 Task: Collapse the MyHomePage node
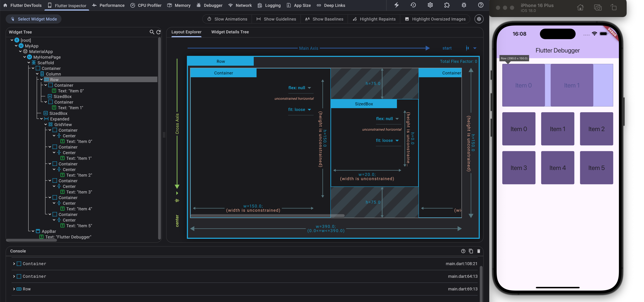pos(25,57)
